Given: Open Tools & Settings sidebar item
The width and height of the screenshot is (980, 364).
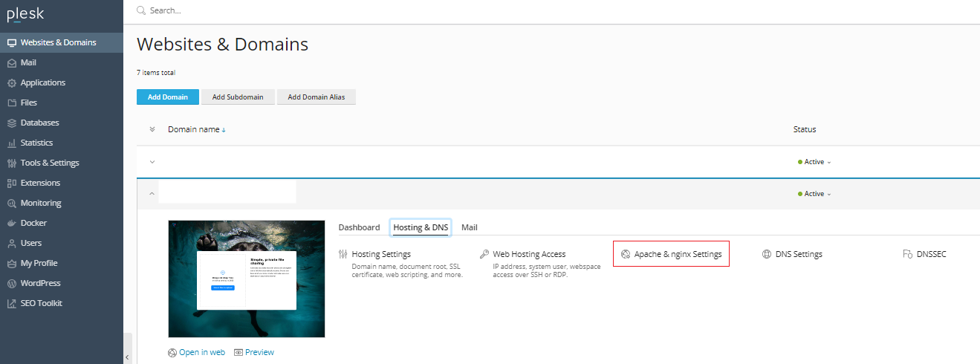Looking at the screenshot, I should pos(49,163).
